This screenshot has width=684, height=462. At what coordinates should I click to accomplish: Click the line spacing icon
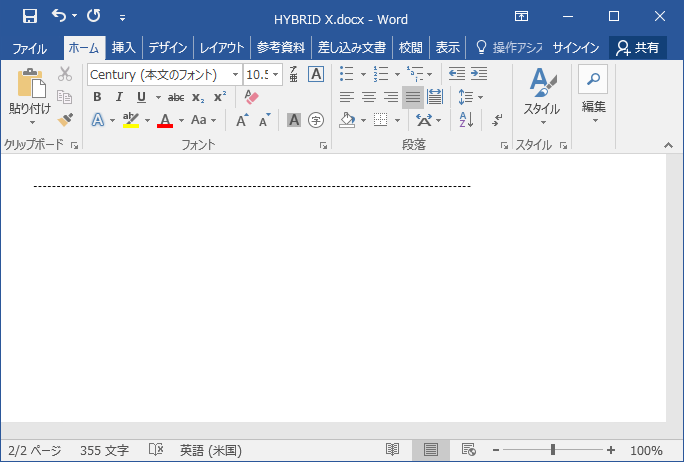point(465,97)
